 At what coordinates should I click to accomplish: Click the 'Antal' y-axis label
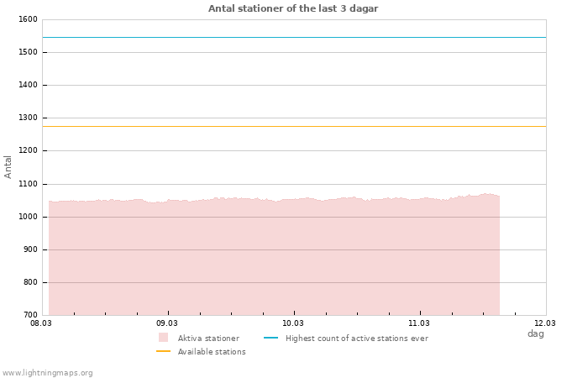[8, 166]
